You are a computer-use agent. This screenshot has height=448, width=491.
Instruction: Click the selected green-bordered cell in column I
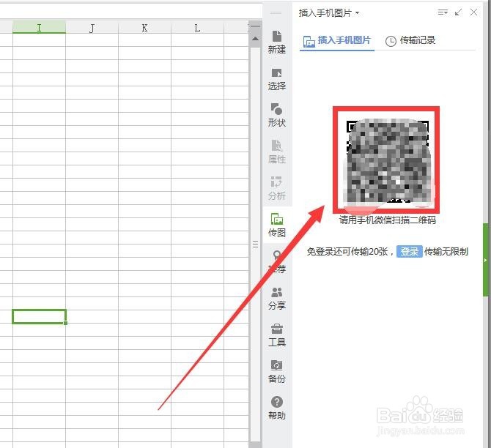point(39,317)
